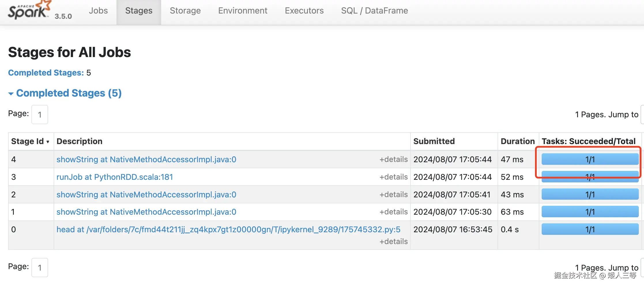Open the Jobs tab
The width and height of the screenshot is (644, 287).
click(x=98, y=11)
